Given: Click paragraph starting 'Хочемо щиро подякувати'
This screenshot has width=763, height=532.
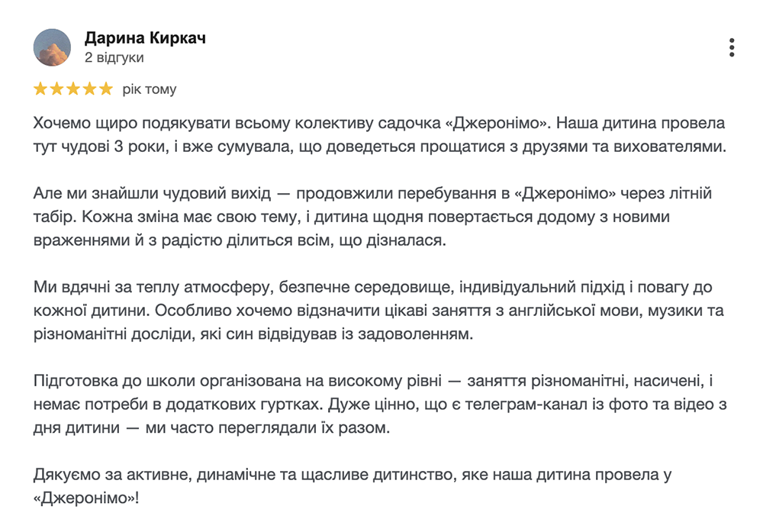Looking at the screenshot, I should [x=379, y=134].
